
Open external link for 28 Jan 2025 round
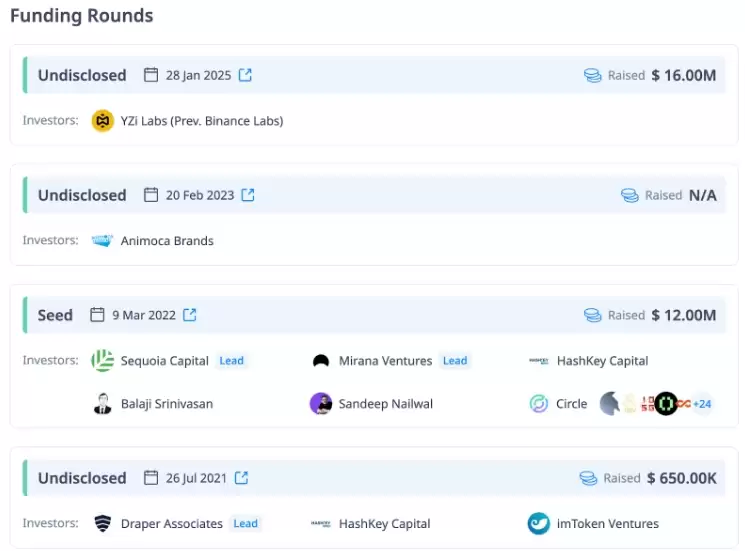point(245,75)
